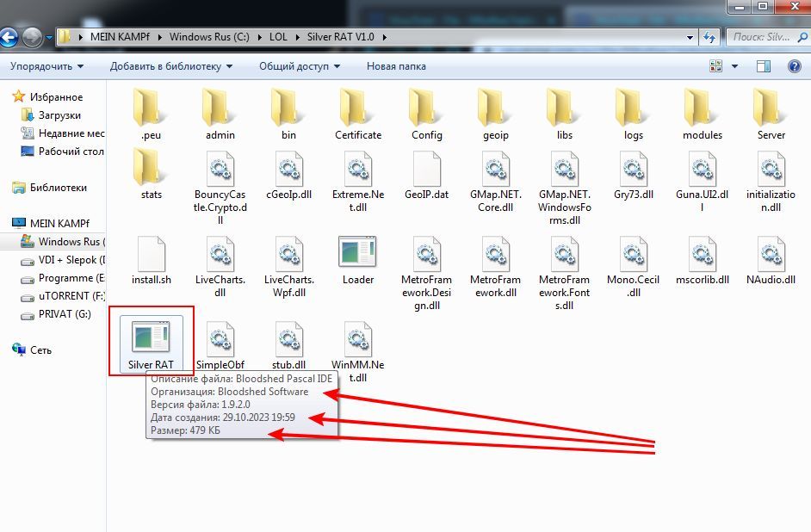Viewport: 811px width, 532px height.
Task: Select GMap.NET.Core.dll file
Action: pos(496,182)
